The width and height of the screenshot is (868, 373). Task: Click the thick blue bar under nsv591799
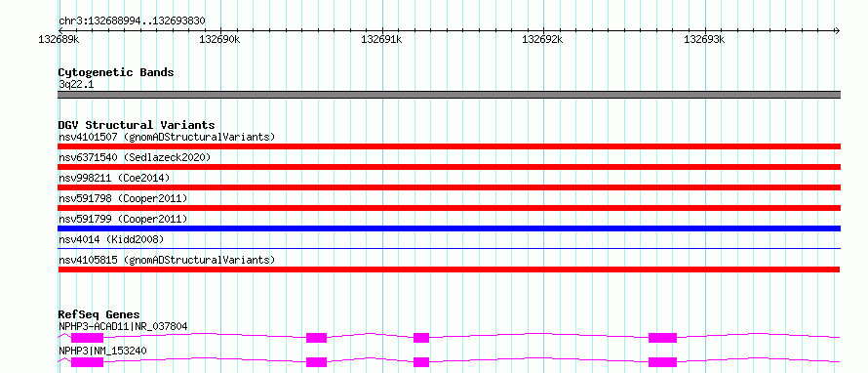click(x=449, y=228)
